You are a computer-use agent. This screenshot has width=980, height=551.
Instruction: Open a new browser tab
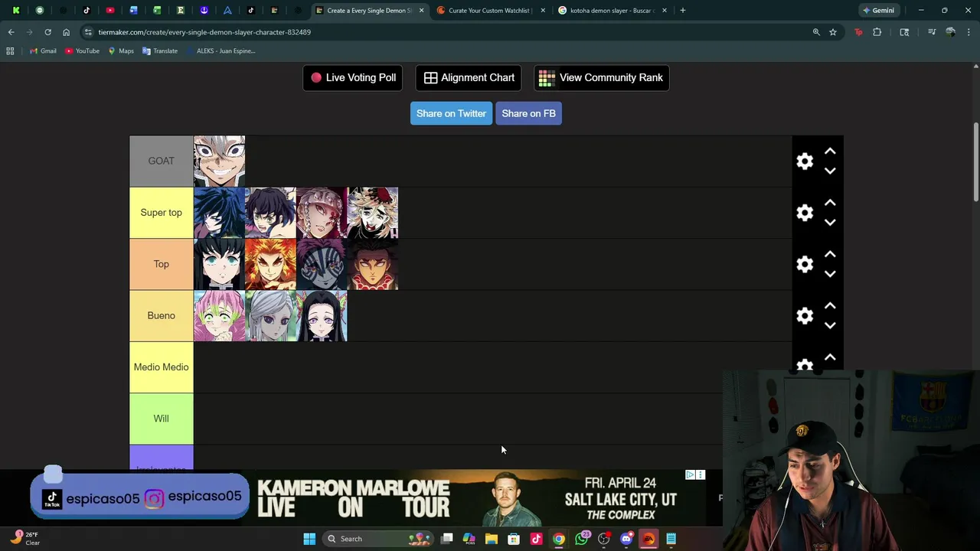pyautogui.click(x=682, y=11)
